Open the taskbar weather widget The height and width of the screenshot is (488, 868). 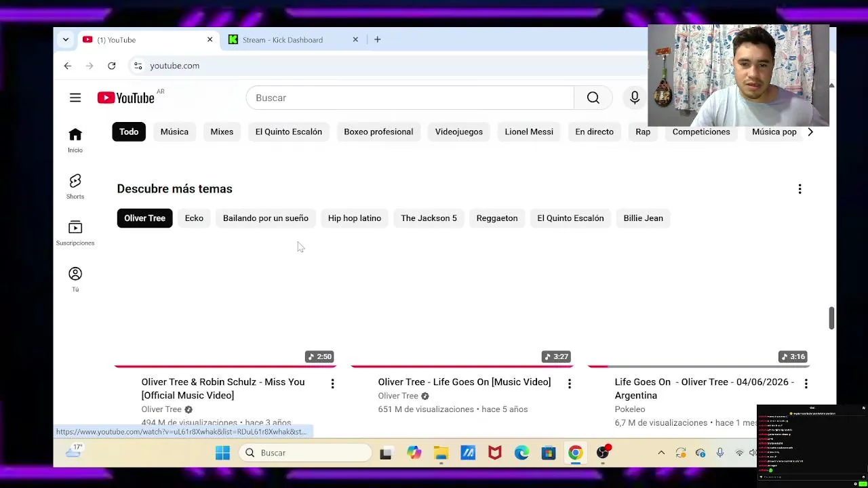pos(73,451)
